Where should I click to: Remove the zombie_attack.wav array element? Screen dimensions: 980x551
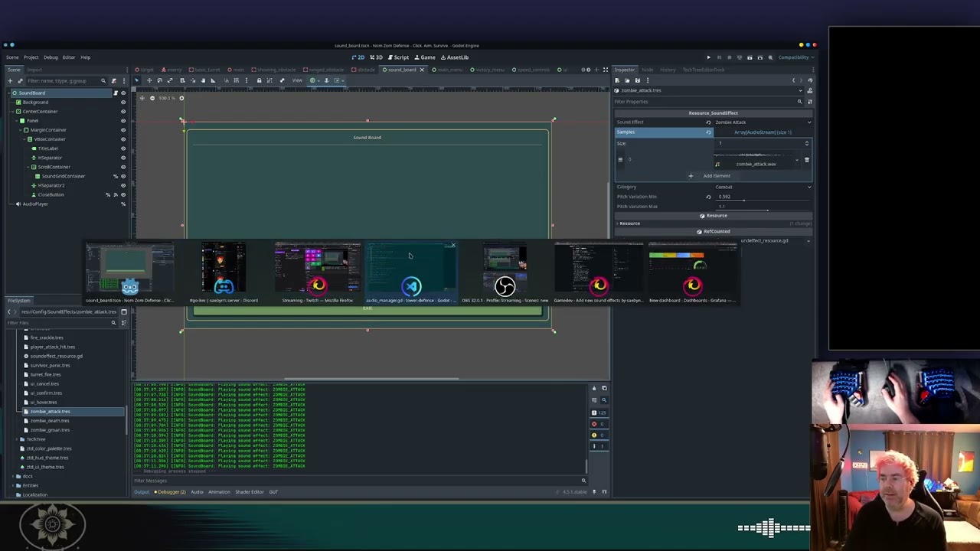[x=807, y=160]
